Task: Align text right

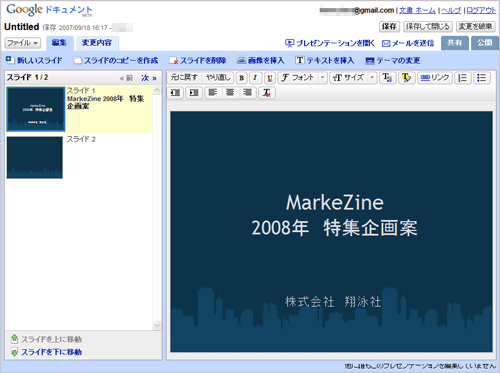Action: coord(247,92)
